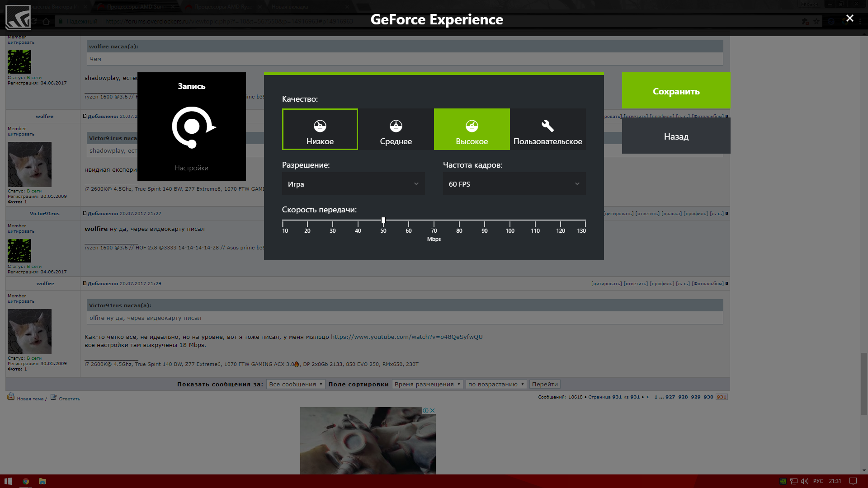Click the bitrate slider at 100 Mbps
The width and height of the screenshot is (868, 488).
pos(510,221)
